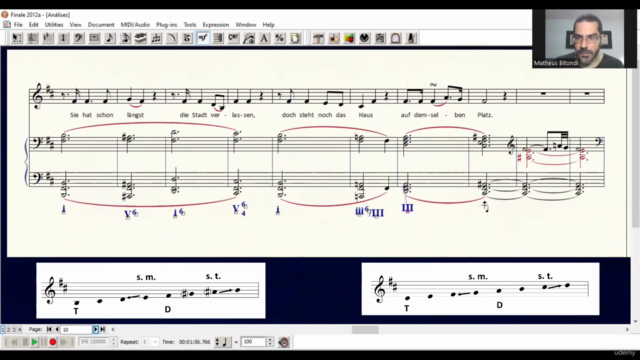Select the Articulation tool
Screen dimensions: 640x360
pos(187,38)
